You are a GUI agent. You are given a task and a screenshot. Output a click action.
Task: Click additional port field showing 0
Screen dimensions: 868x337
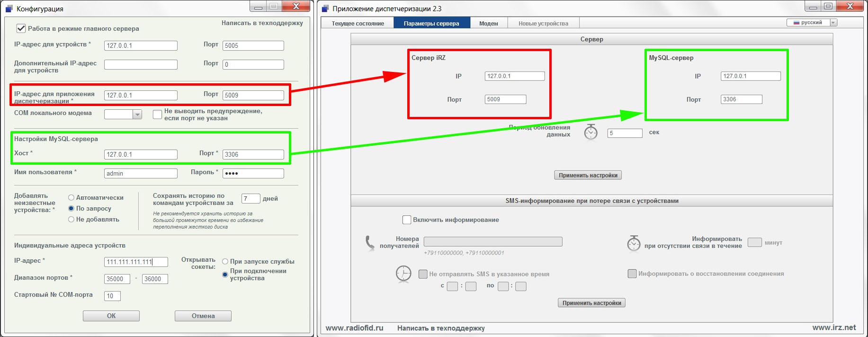point(253,64)
